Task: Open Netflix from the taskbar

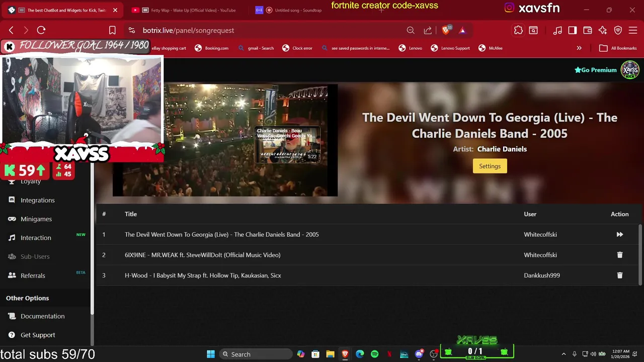Action: click(389, 354)
